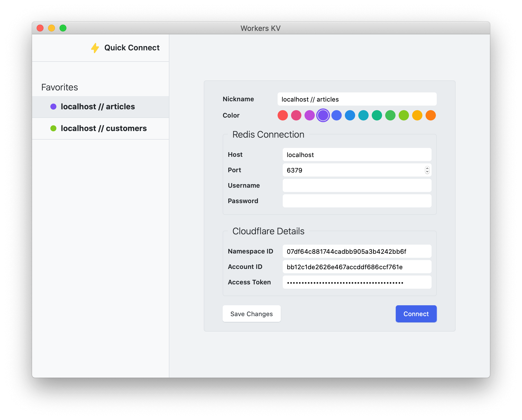Choose the red color swatch
The height and width of the screenshot is (420, 522).
(282, 115)
